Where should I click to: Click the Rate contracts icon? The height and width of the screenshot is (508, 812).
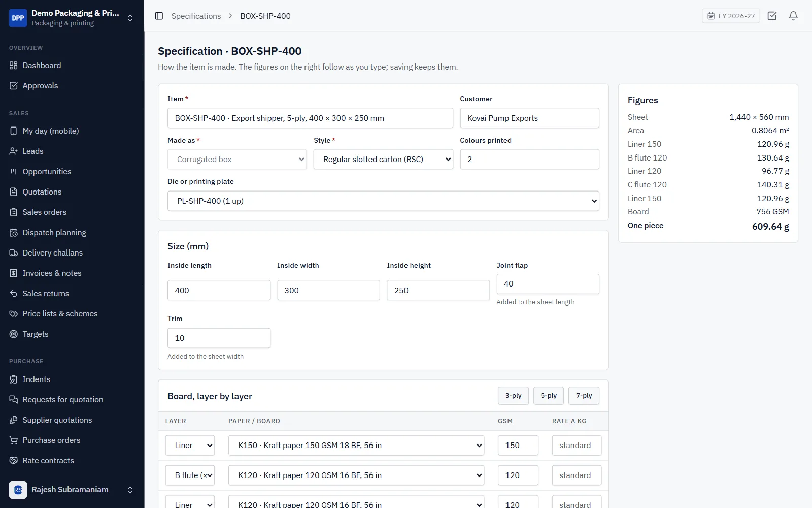coord(14,461)
